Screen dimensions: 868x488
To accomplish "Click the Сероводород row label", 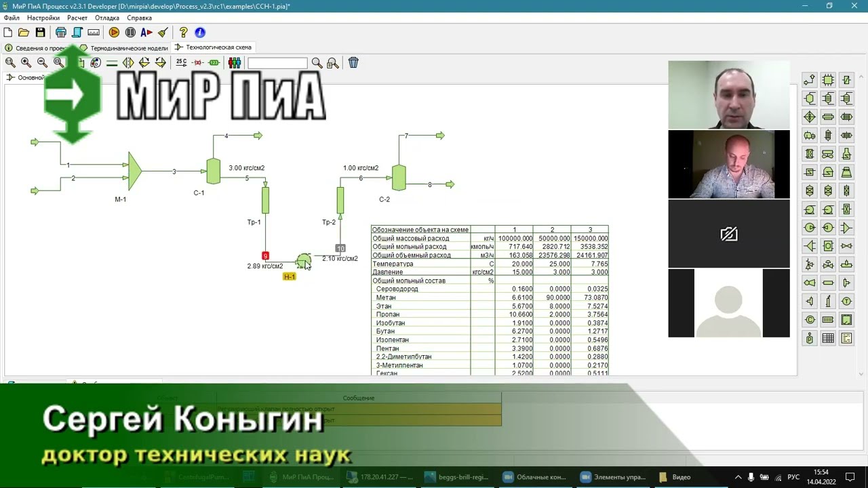I will [x=397, y=289].
